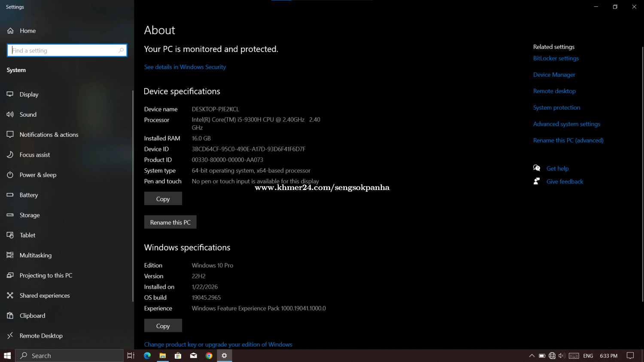Open Storage settings page
The height and width of the screenshot is (362, 644).
[x=30, y=215]
